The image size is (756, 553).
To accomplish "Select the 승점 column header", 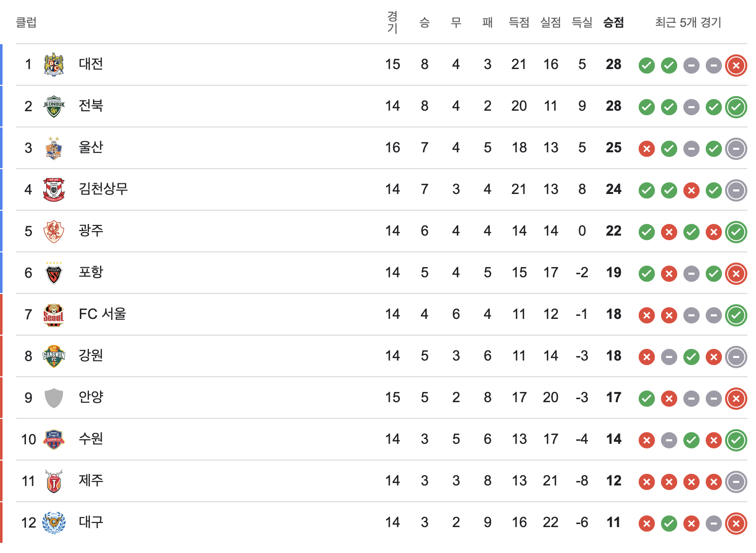I will click(613, 22).
